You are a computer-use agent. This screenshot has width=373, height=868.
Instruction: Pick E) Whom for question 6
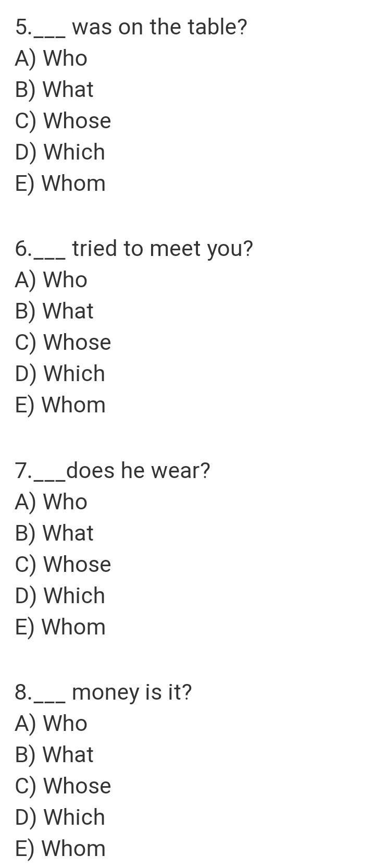[x=60, y=405]
